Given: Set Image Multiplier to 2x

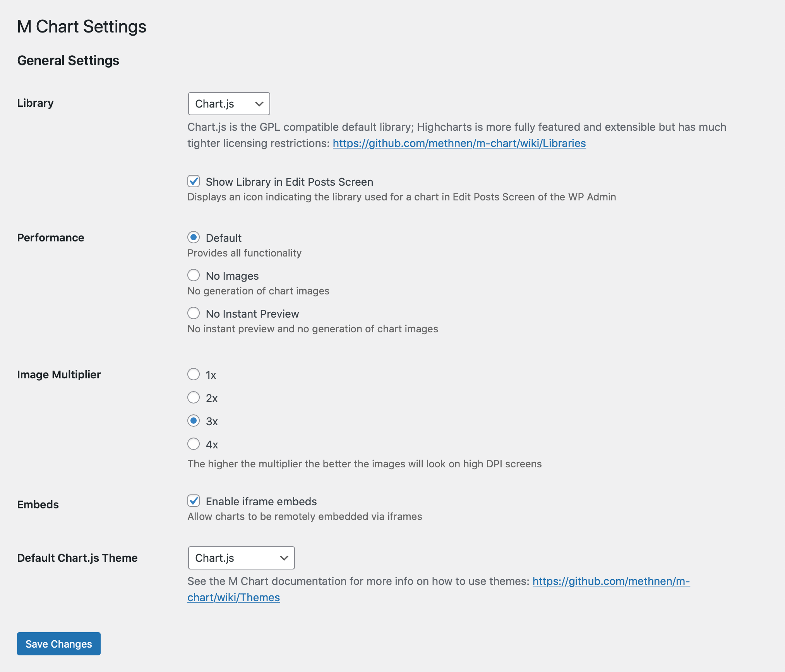Looking at the screenshot, I should (194, 397).
